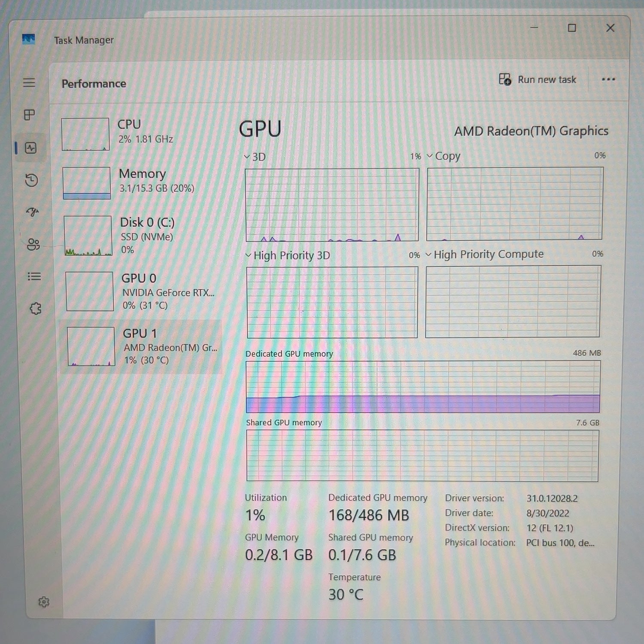Open the hamburger navigation menu

pyautogui.click(x=29, y=82)
